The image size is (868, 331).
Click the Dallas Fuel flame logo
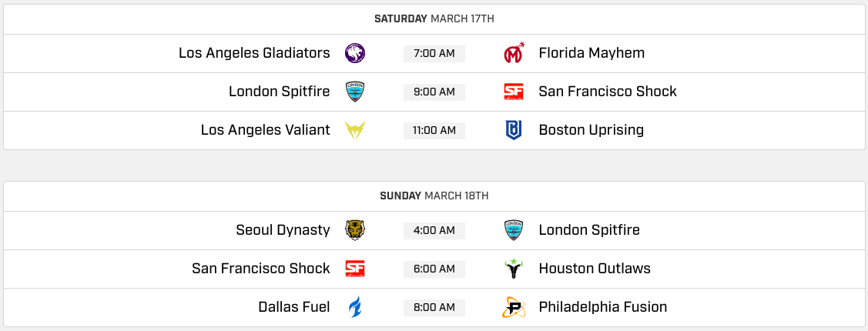coord(355,306)
